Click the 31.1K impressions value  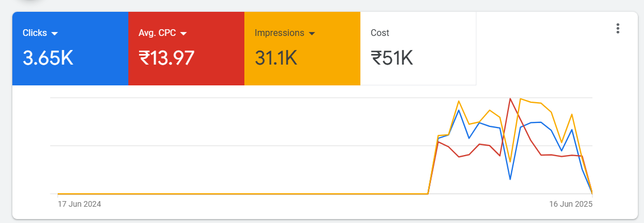(x=276, y=58)
